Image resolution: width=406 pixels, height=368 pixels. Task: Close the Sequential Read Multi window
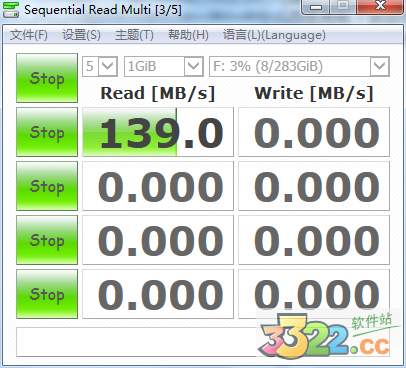pos(380,6)
